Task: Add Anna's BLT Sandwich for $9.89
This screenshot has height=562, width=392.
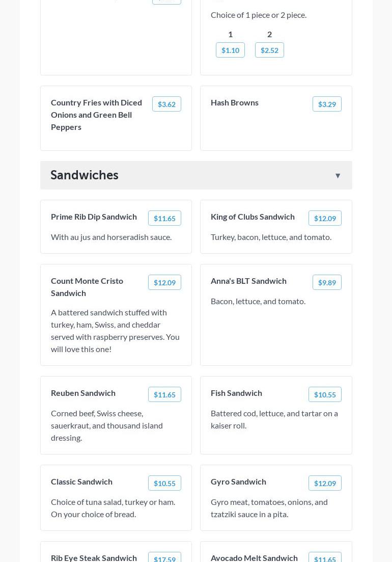Action: [x=327, y=282]
